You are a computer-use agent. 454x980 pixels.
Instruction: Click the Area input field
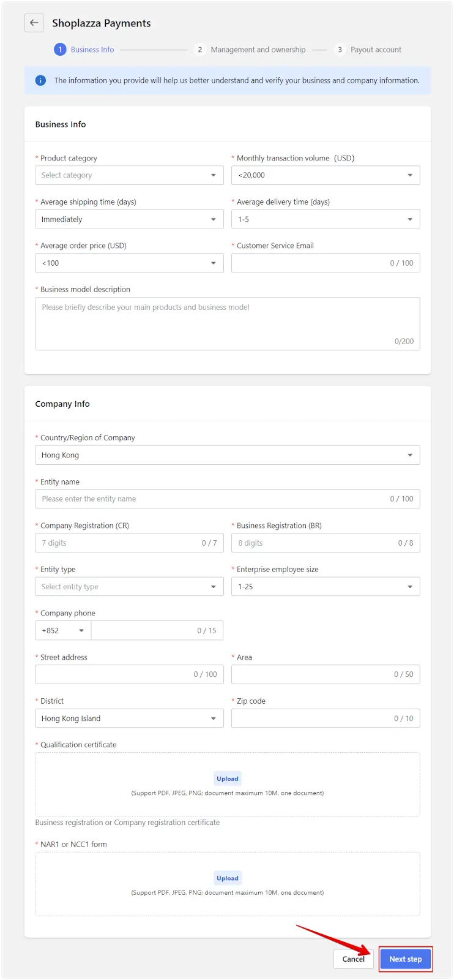coord(326,674)
